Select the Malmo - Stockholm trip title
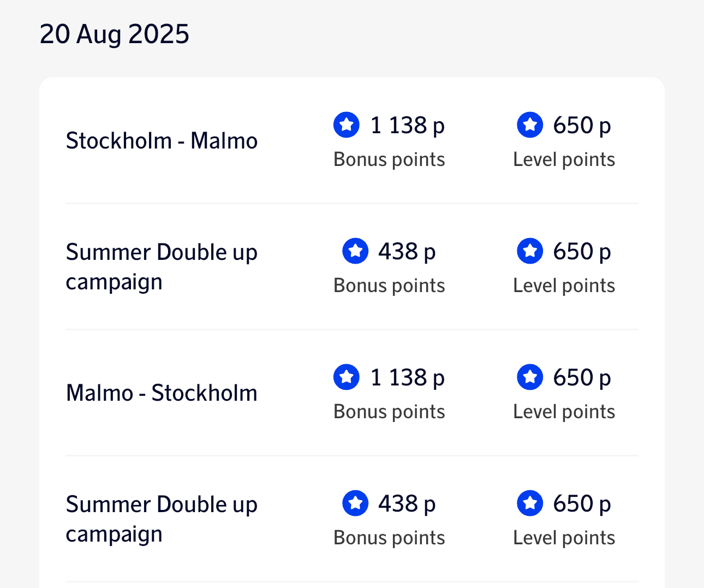 162,393
